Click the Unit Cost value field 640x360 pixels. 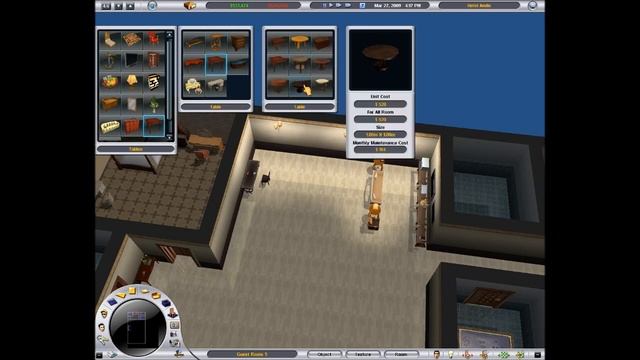[380, 104]
